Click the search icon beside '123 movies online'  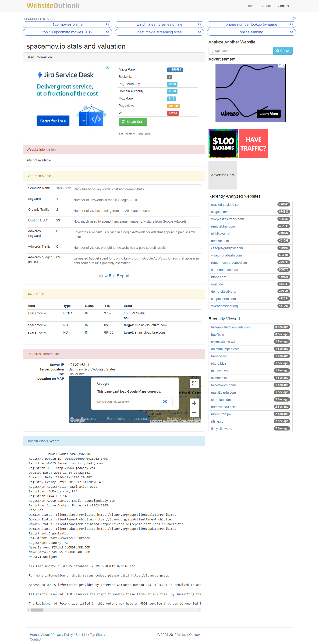(108, 25)
